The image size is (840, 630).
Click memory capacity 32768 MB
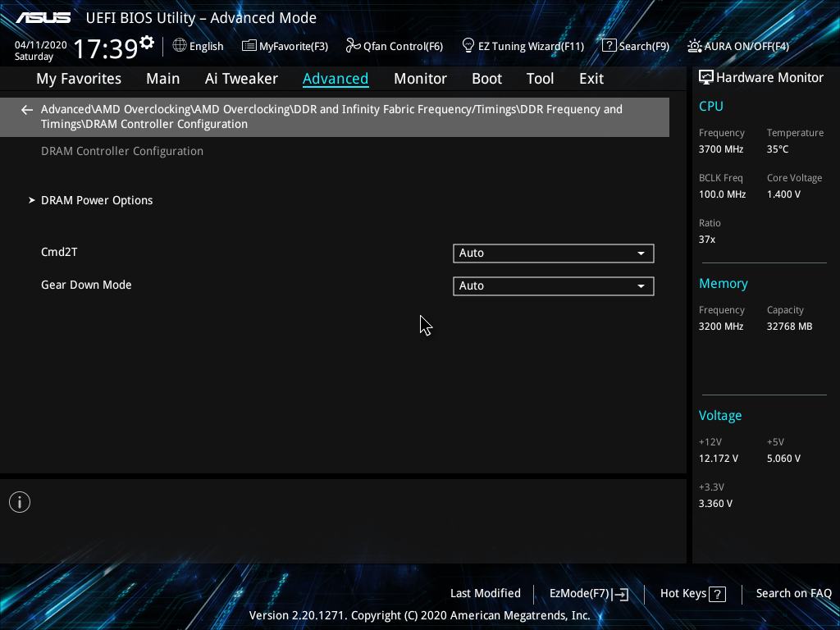click(789, 326)
